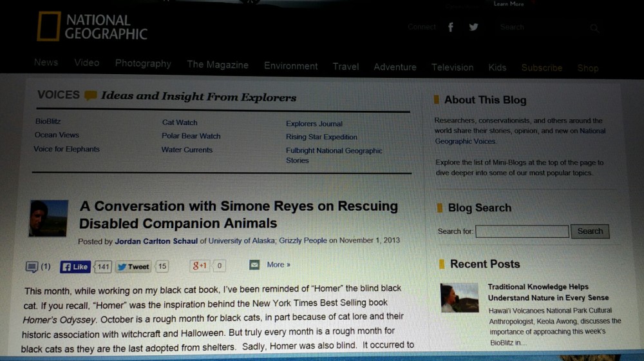Open the Traditional Knowledge recent post title

(548, 292)
